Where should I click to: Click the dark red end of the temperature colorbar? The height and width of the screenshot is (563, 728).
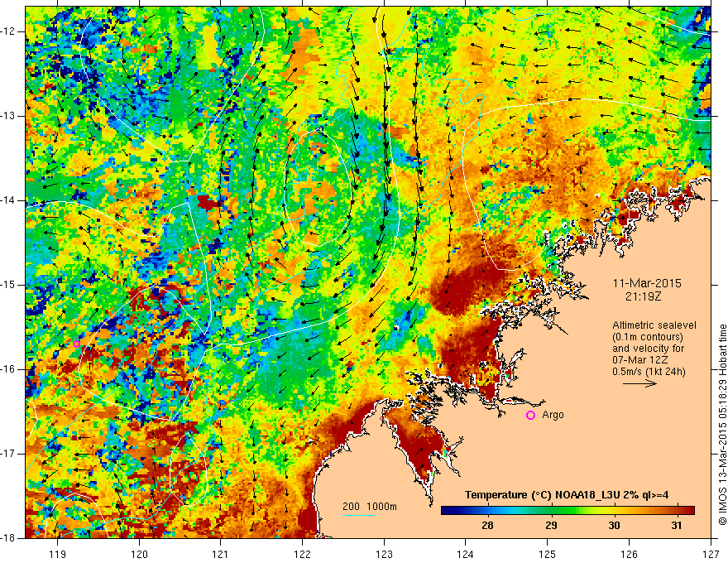(x=689, y=511)
